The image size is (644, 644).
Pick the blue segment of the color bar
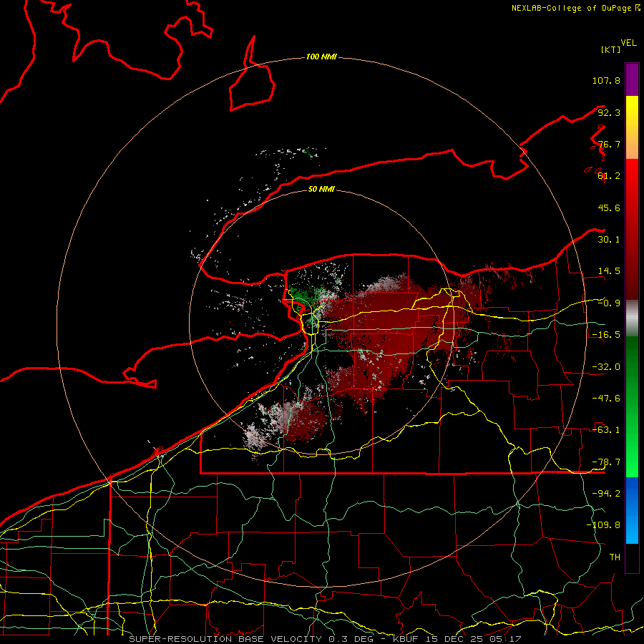click(x=632, y=510)
